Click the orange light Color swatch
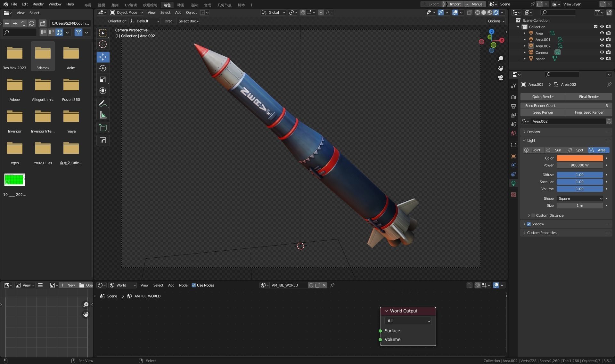The width and height of the screenshot is (615, 364). 579,158
